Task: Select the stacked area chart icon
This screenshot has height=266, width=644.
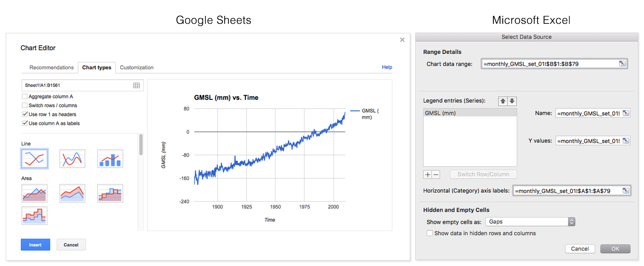Action: coord(72,193)
